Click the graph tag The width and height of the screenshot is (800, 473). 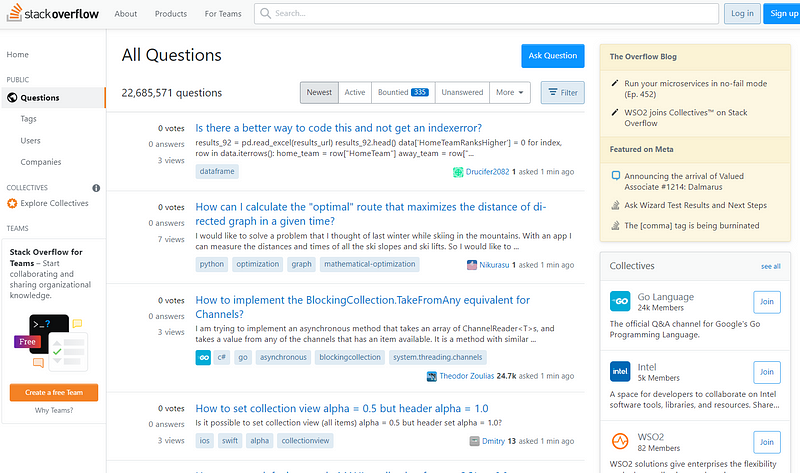pyautogui.click(x=302, y=264)
